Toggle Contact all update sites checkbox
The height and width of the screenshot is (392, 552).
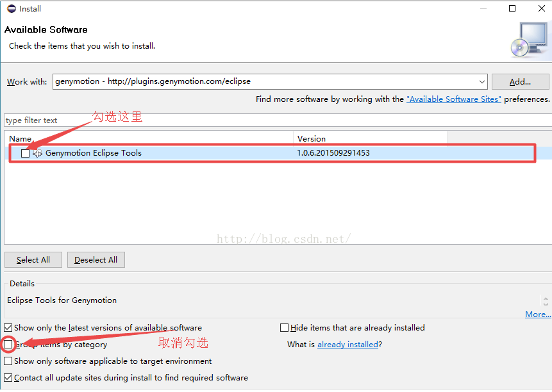tap(8, 377)
